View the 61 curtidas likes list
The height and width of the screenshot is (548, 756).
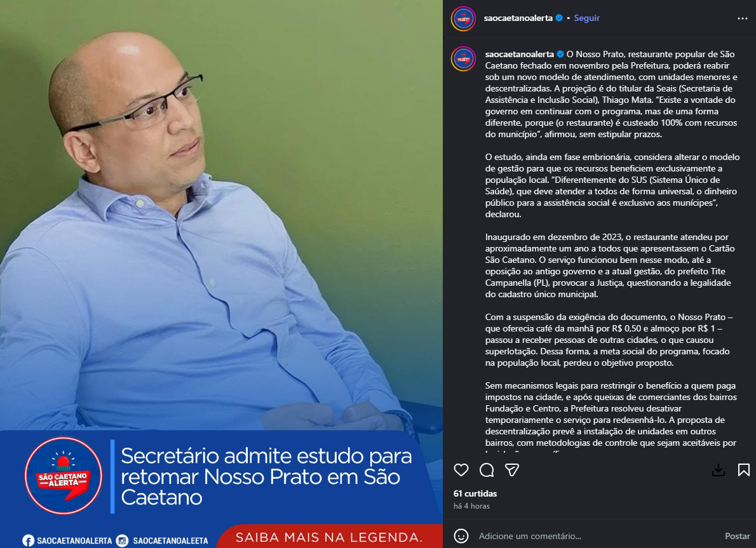(x=475, y=493)
